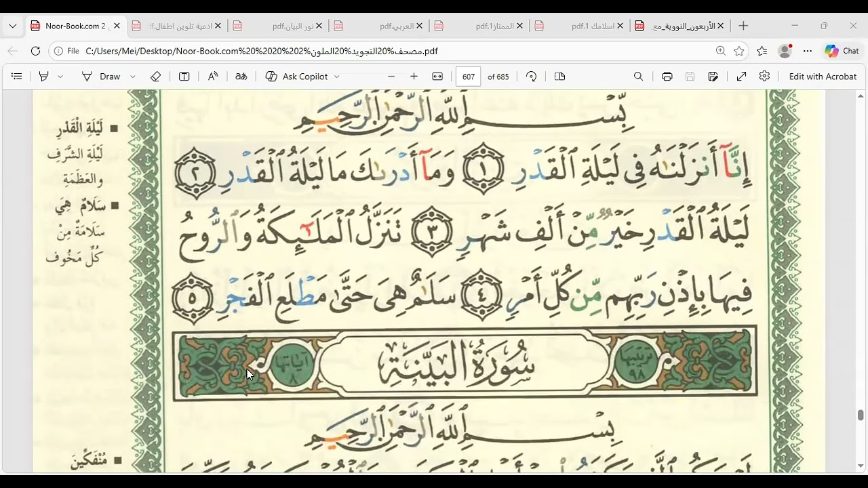
Task: Start Read aloud
Action: pos(213,77)
